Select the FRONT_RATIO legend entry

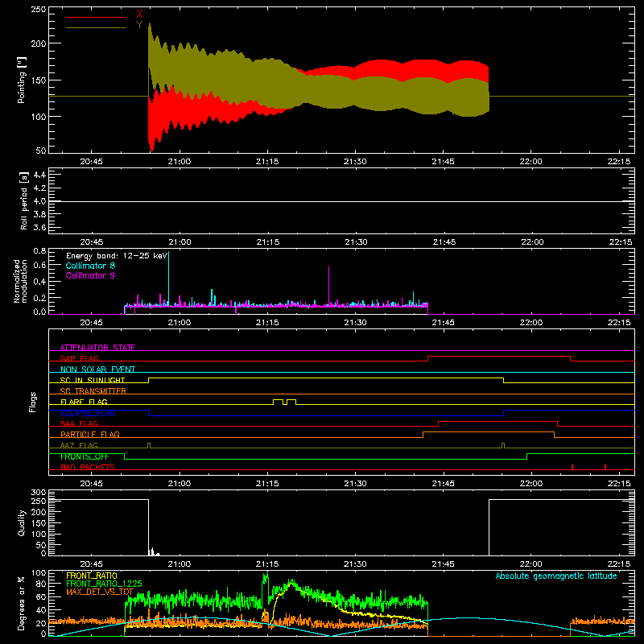point(92,576)
